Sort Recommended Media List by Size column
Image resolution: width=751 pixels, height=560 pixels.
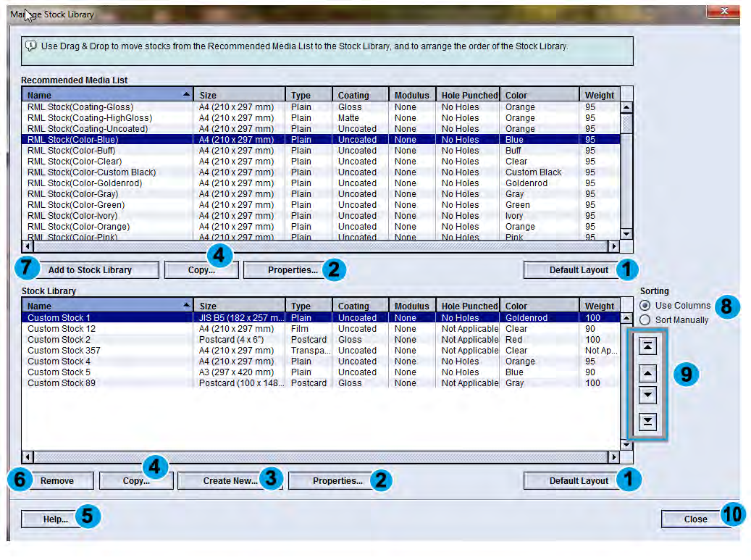pos(239,95)
